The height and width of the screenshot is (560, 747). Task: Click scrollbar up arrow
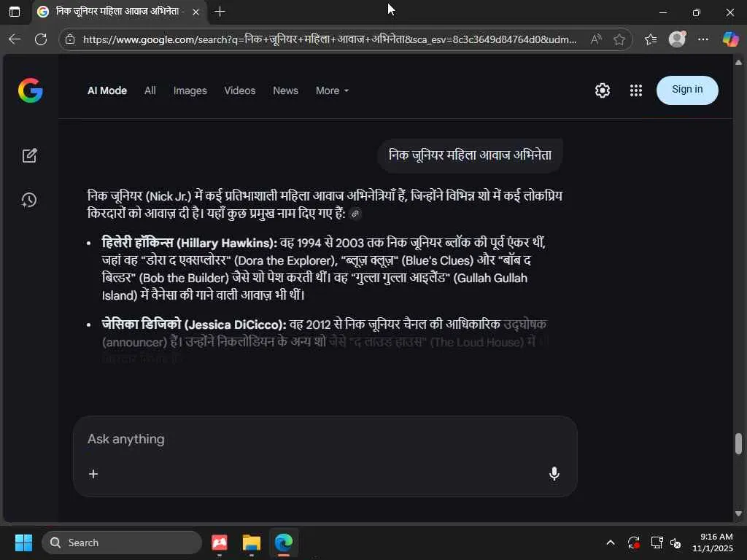coord(738,63)
